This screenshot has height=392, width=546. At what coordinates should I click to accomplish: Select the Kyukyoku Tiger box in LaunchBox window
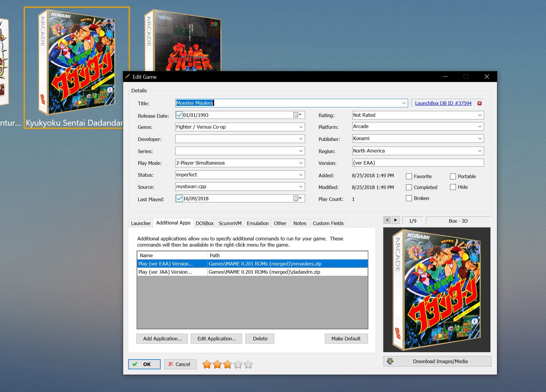[x=183, y=40]
